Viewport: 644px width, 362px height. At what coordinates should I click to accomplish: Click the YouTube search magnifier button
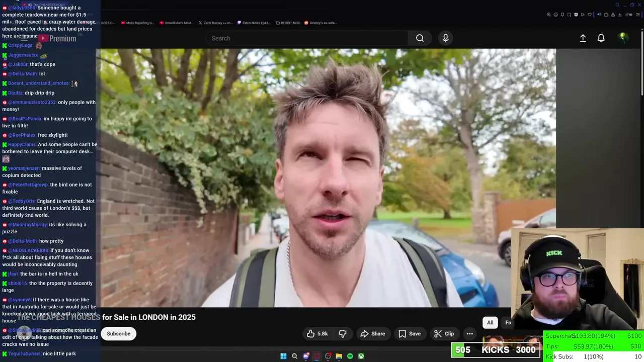pyautogui.click(x=420, y=38)
